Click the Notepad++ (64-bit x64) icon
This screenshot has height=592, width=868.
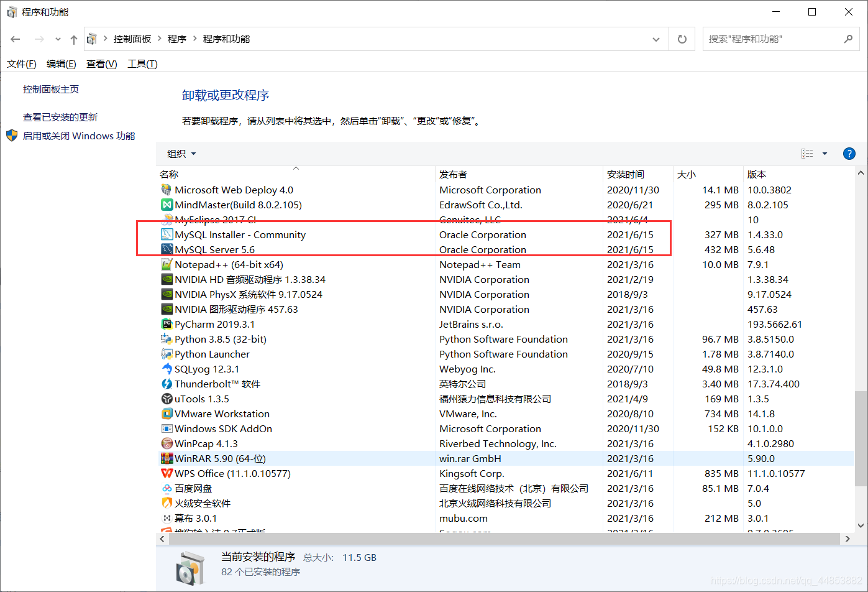pos(167,264)
